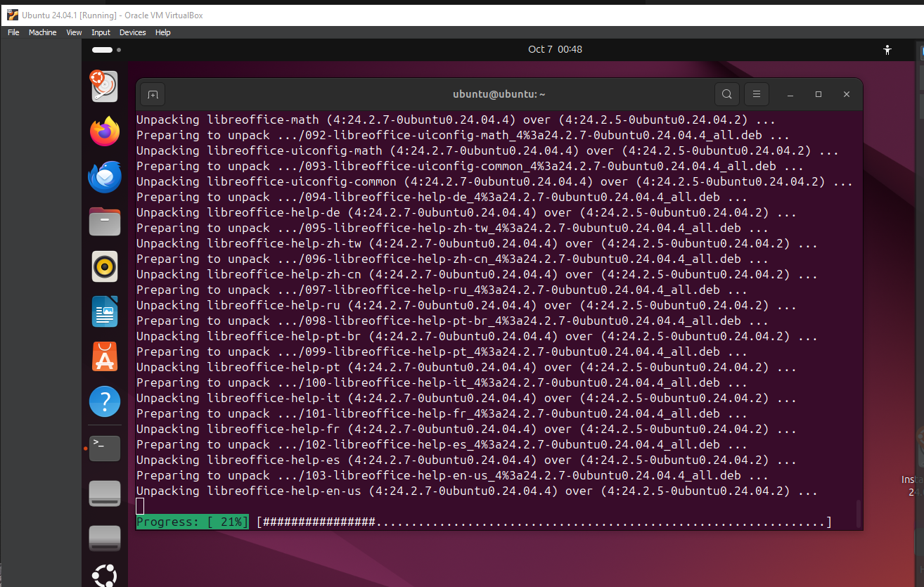Click the terminal vertical scrollbar

click(857, 513)
